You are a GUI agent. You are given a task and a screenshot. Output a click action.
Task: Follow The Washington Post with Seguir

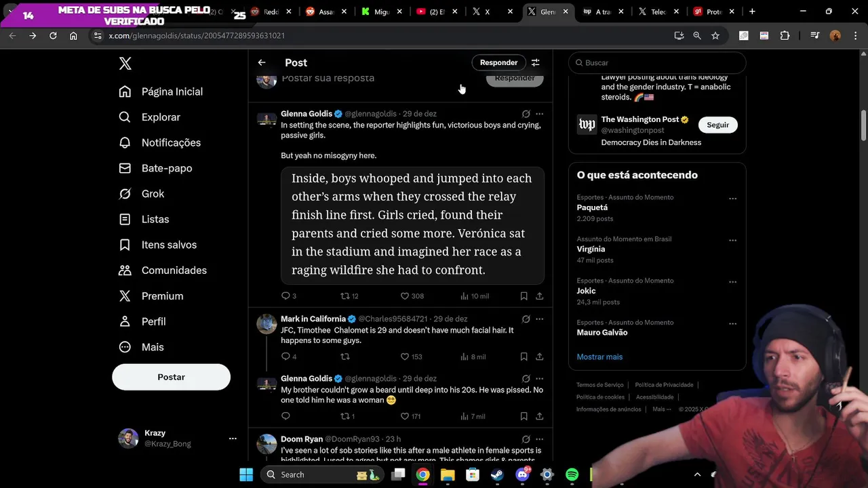pyautogui.click(x=717, y=125)
